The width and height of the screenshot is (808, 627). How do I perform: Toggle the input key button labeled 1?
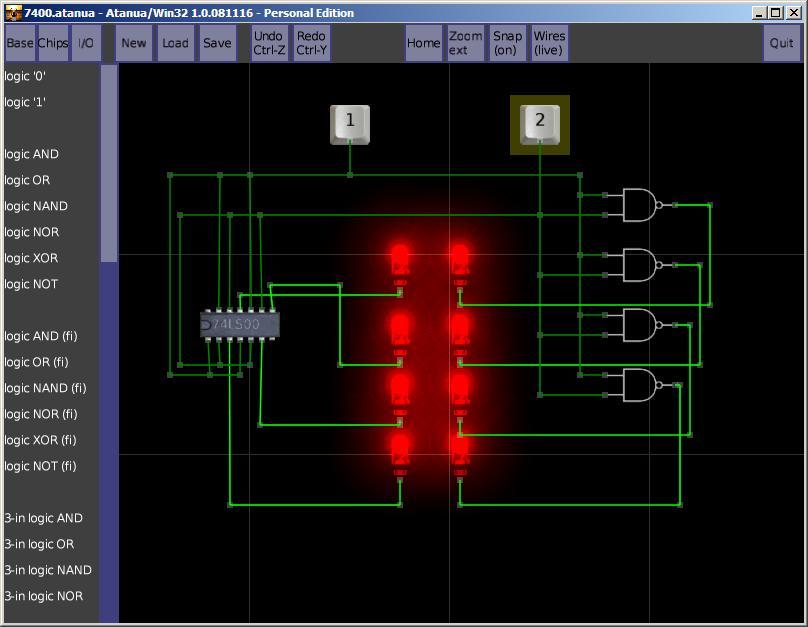click(x=350, y=124)
